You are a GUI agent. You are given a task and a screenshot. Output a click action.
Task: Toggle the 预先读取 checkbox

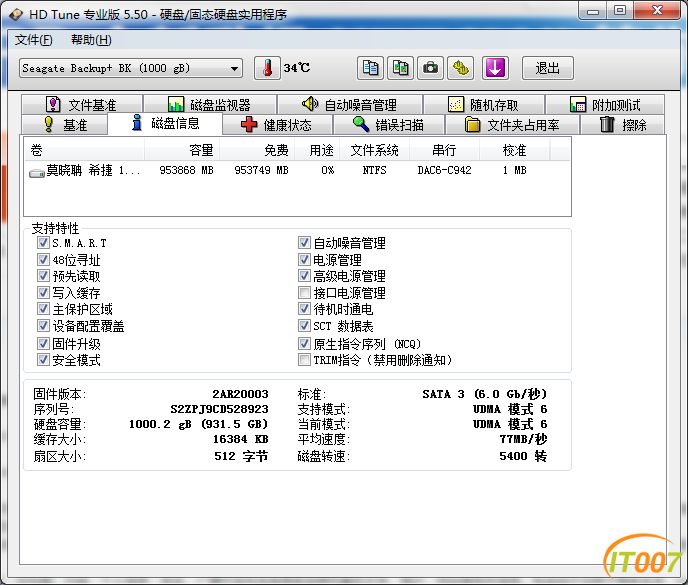(43, 276)
